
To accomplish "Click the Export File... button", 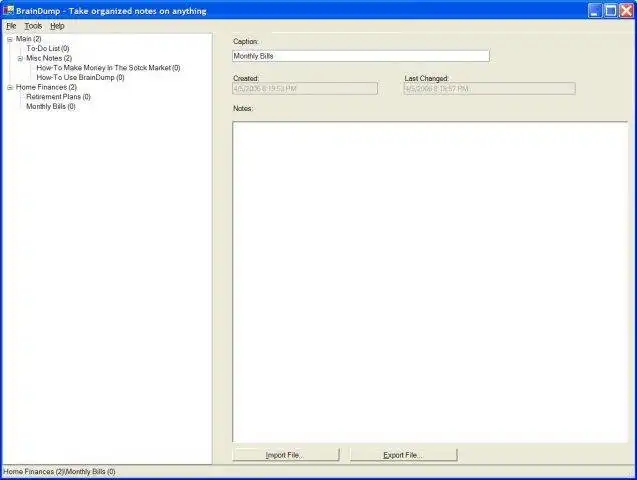I will point(403,455).
